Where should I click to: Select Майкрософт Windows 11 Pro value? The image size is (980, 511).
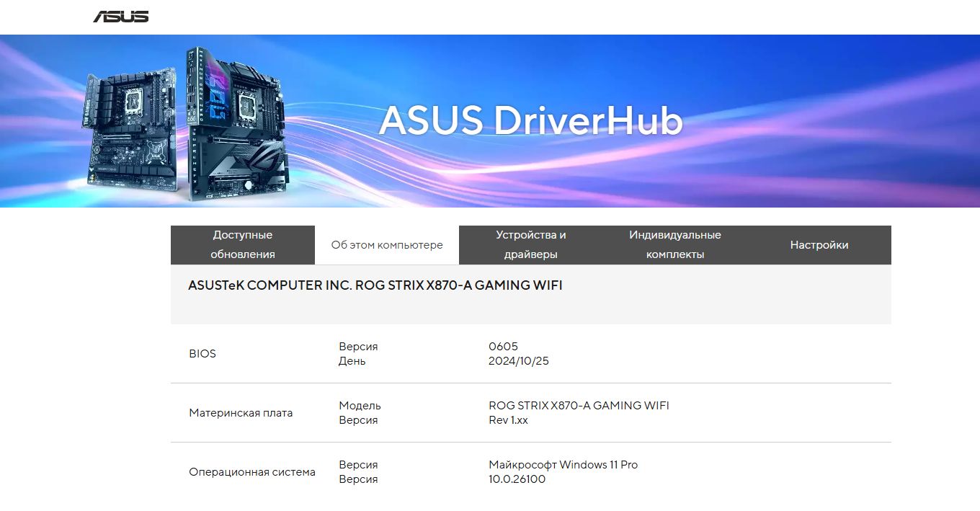(x=563, y=465)
